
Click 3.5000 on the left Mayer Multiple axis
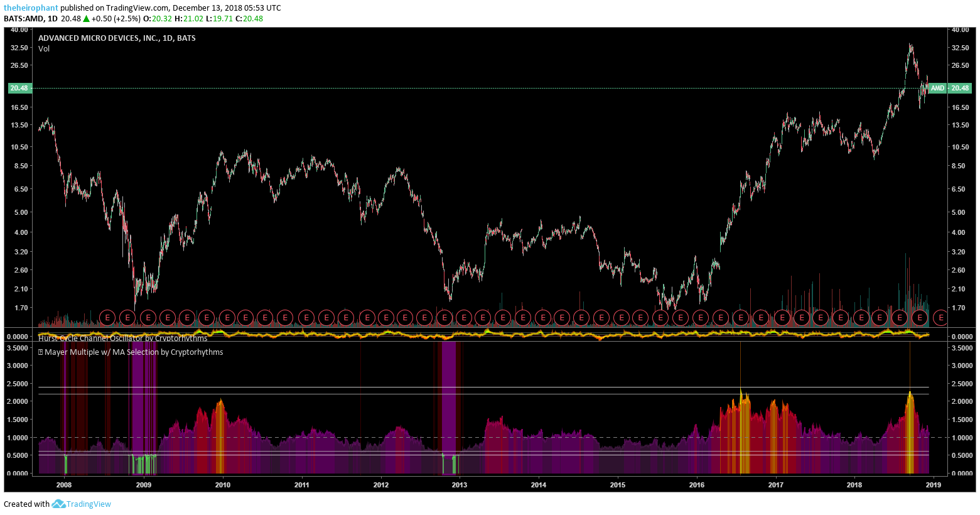(18, 348)
